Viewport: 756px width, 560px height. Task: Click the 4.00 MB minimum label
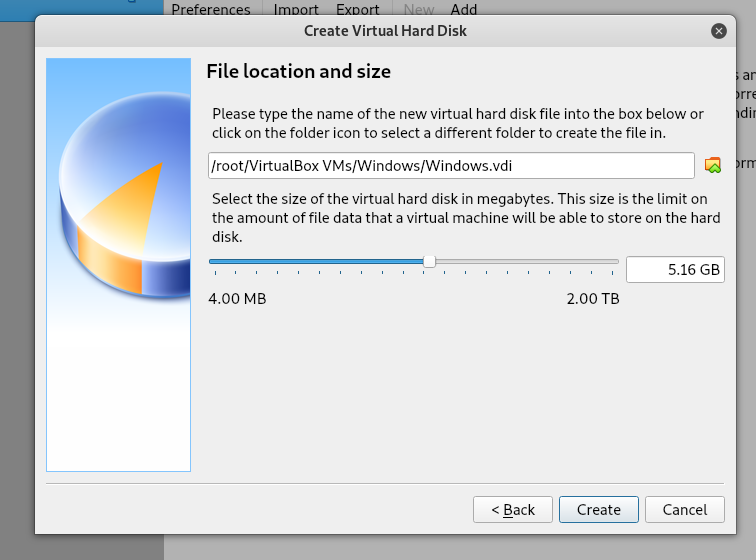point(237,299)
